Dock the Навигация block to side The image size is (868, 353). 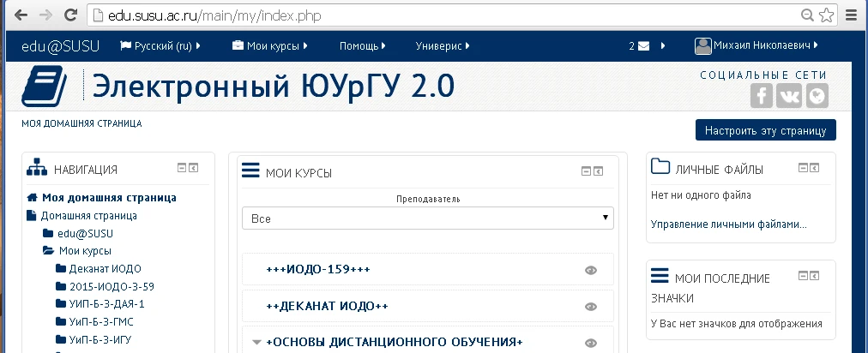193,168
